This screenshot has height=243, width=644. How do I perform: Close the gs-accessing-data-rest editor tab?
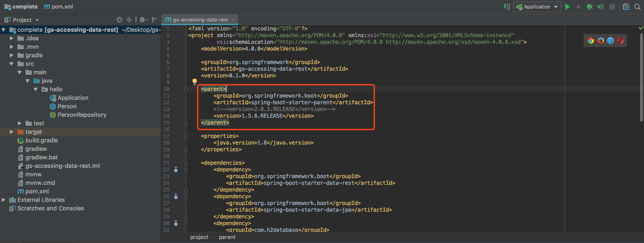pos(233,20)
